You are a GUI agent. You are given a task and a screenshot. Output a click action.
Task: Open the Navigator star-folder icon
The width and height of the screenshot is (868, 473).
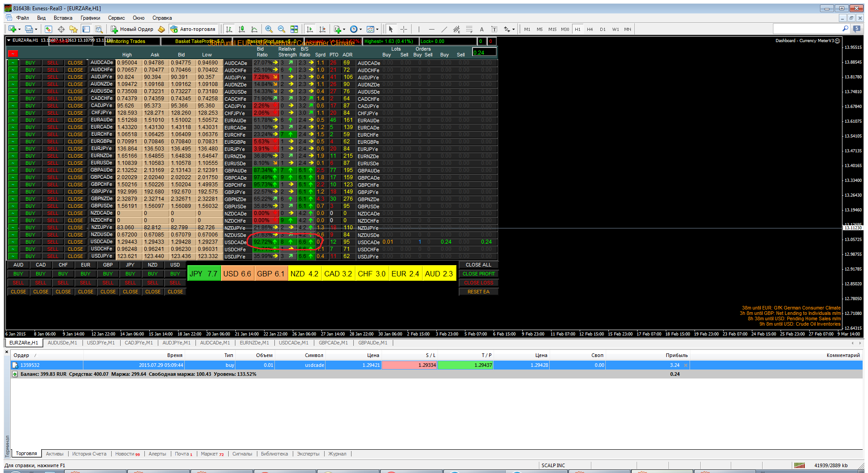74,29
